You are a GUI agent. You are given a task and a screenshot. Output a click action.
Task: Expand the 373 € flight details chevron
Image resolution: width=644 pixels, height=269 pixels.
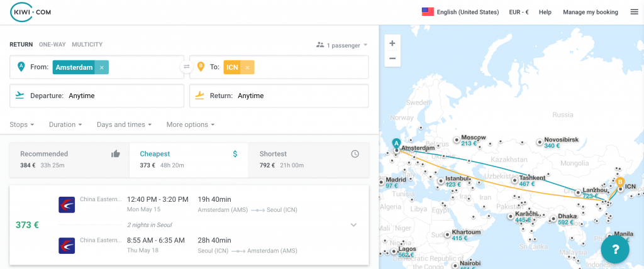click(353, 225)
